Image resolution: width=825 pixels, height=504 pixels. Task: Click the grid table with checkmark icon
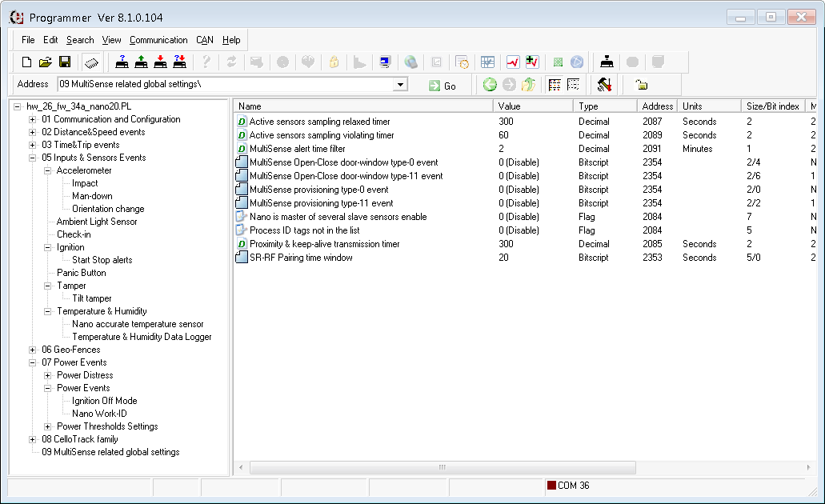487,62
